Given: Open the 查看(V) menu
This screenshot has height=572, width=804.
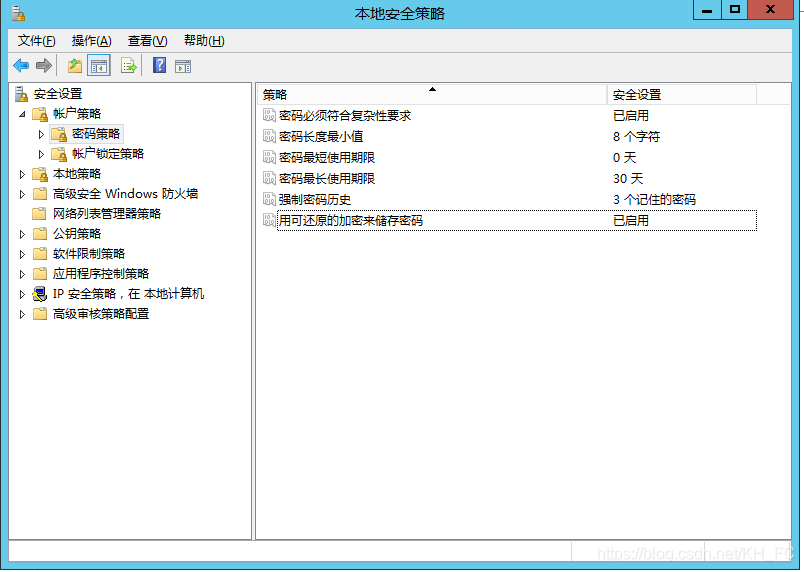Looking at the screenshot, I should tap(148, 40).
